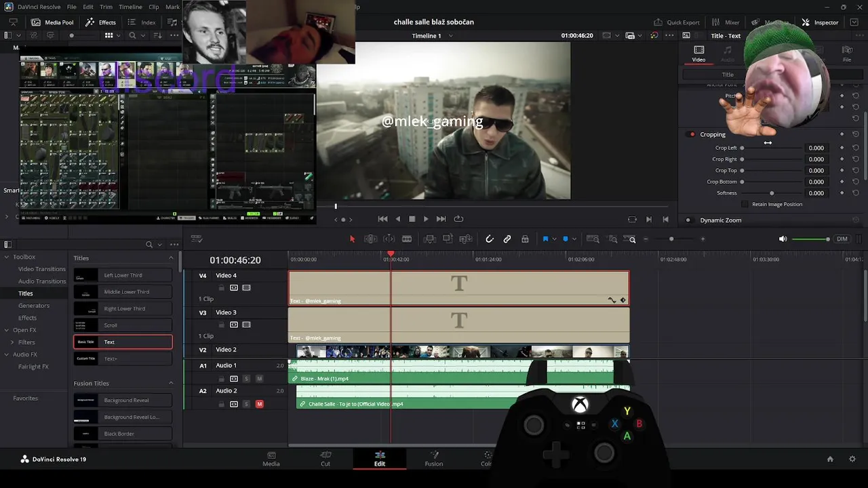Activate Trim Edit Mode tool
This screenshot has height=488, width=868.
point(370,239)
